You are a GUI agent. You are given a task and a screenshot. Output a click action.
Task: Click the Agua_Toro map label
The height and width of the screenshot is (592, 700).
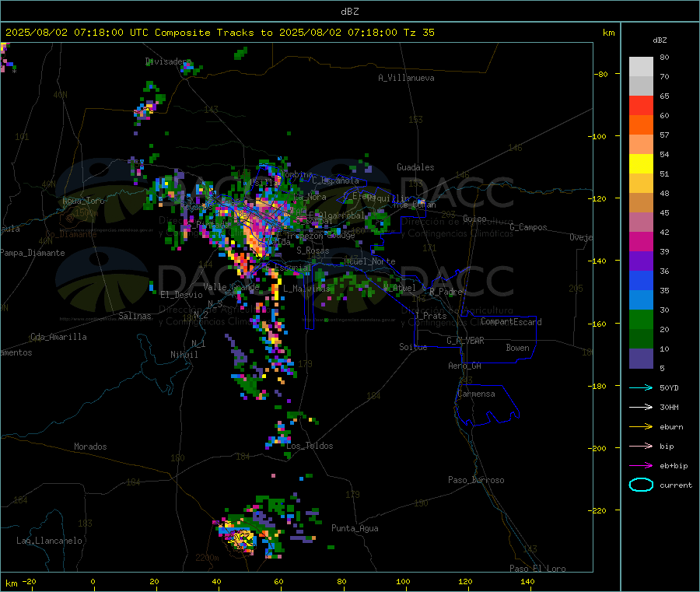[x=83, y=201]
